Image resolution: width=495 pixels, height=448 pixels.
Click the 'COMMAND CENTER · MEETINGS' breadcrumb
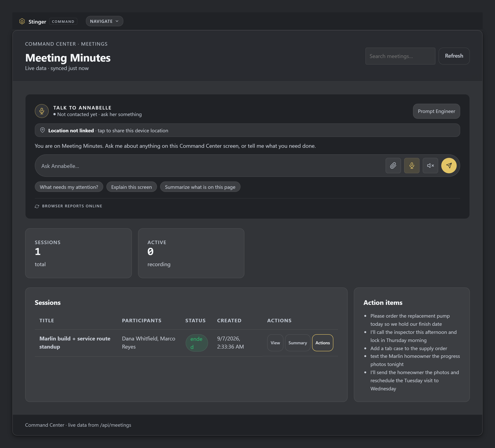point(66,44)
